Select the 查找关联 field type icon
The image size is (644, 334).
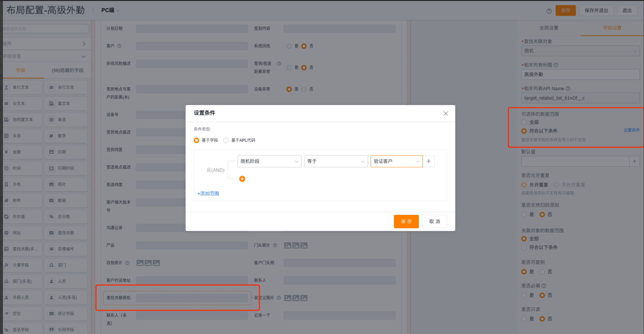pos(66,233)
